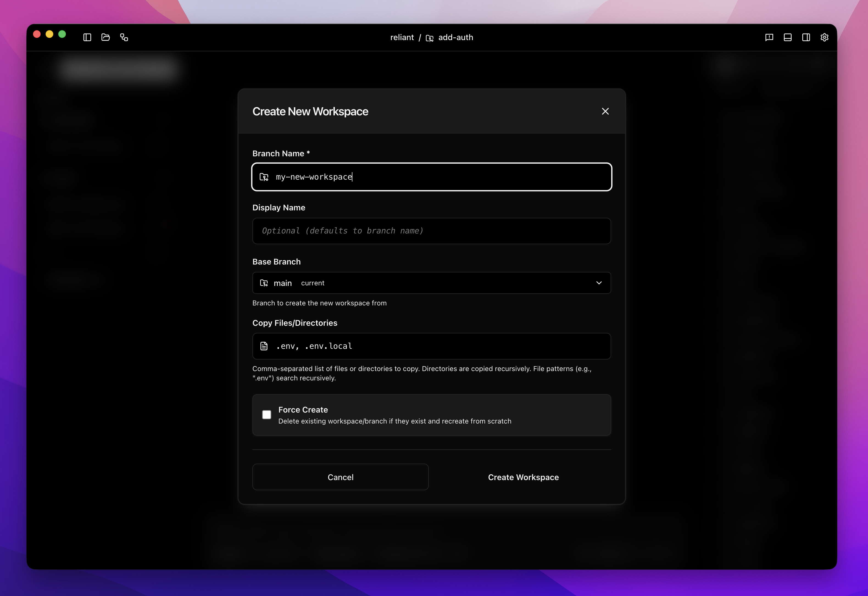Viewport: 868px width, 596px height.
Task: Enable the Force Create checkbox
Action: 267,414
